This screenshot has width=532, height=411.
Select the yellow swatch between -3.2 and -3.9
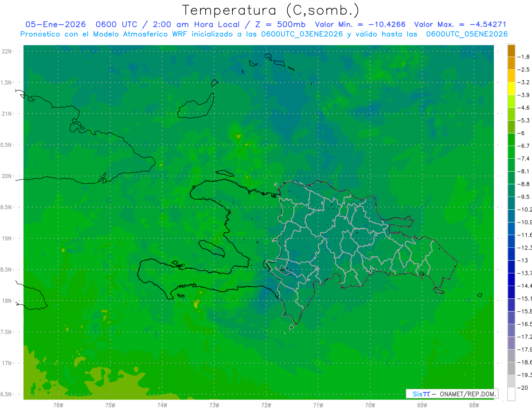511,89
